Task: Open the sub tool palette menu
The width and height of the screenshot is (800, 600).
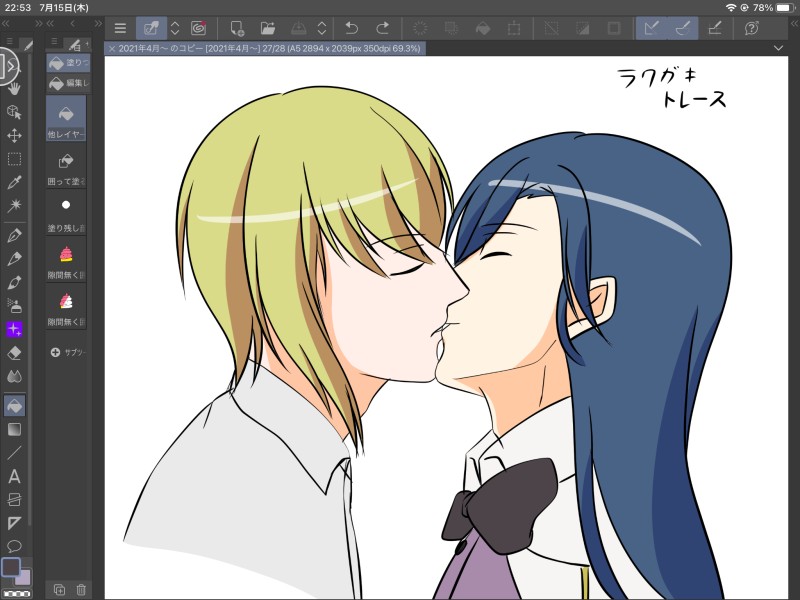Action: (x=54, y=41)
